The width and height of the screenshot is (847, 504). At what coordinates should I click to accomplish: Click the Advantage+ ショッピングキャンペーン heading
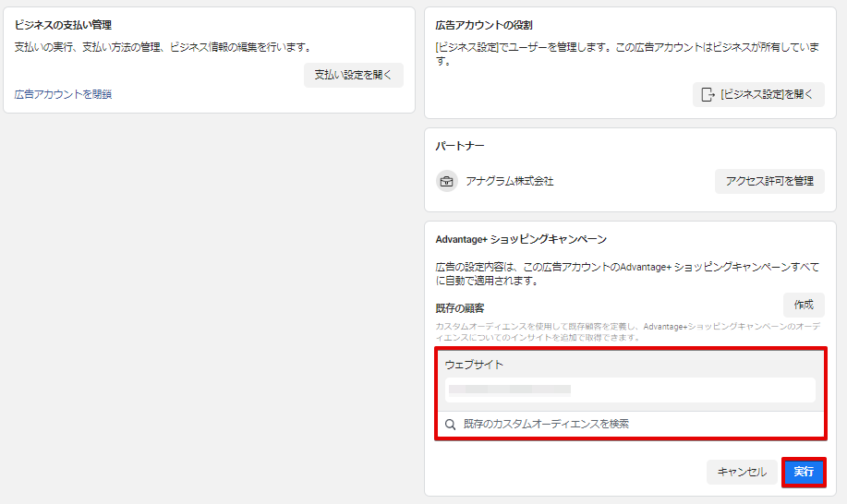point(521,239)
